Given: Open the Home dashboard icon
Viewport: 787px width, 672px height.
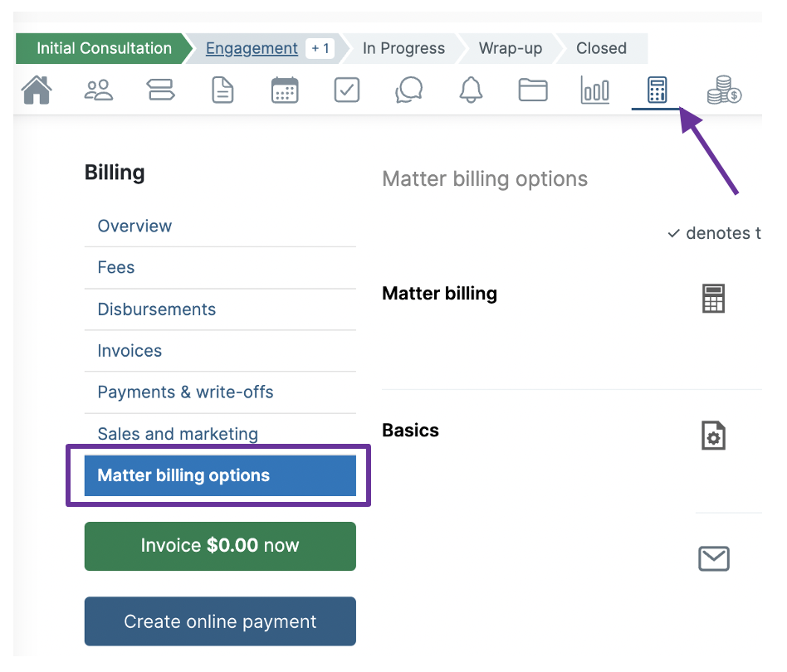Looking at the screenshot, I should click(37, 90).
